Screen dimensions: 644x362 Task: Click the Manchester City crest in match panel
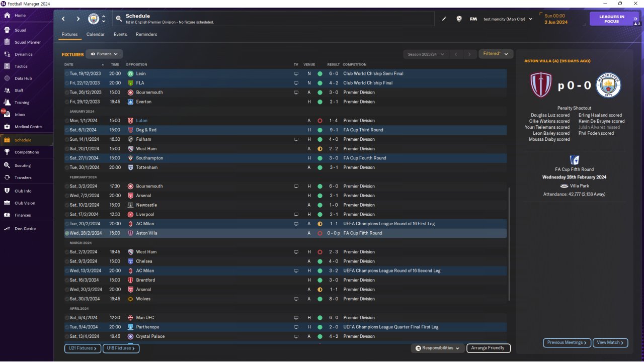point(608,85)
